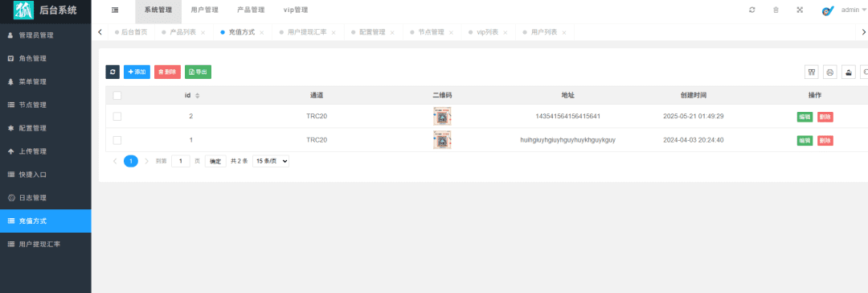Switch to the 用户提现汇率 tab
Screen dimensions: 868x293
coord(307,32)
